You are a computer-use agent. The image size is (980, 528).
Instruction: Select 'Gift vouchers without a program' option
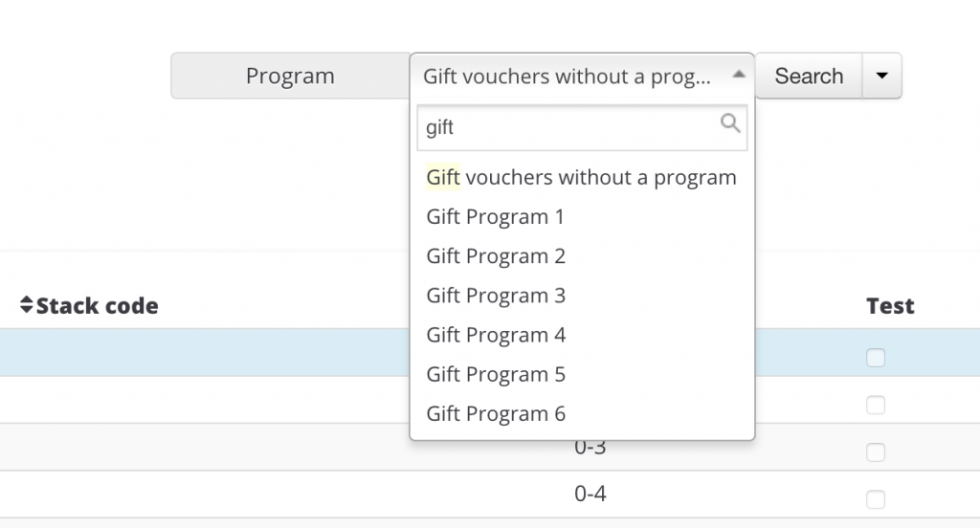(581, 177)
